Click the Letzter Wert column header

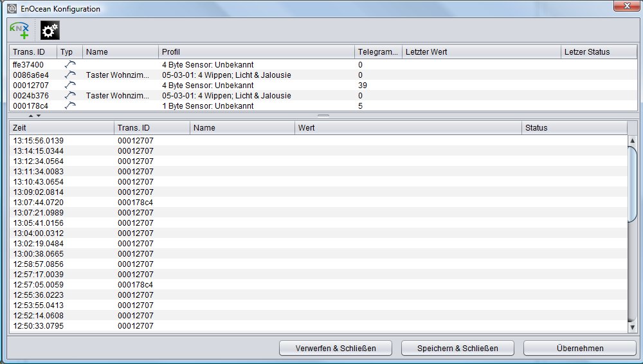pos(482,51)
